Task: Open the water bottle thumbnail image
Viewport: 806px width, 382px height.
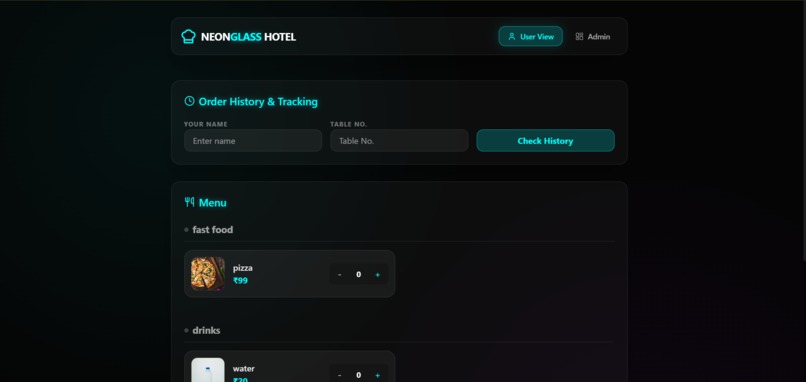Action: coord(208,370)
